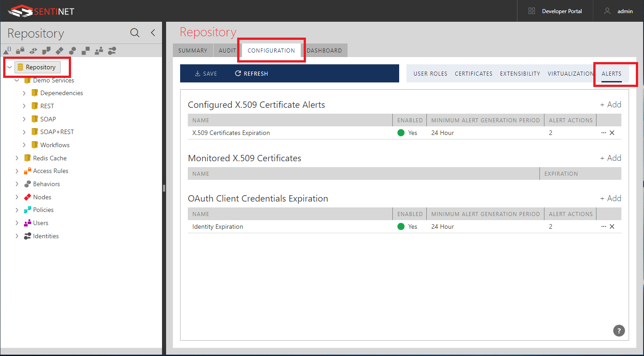Add an OAuth client credentials expiration alert

611,198
